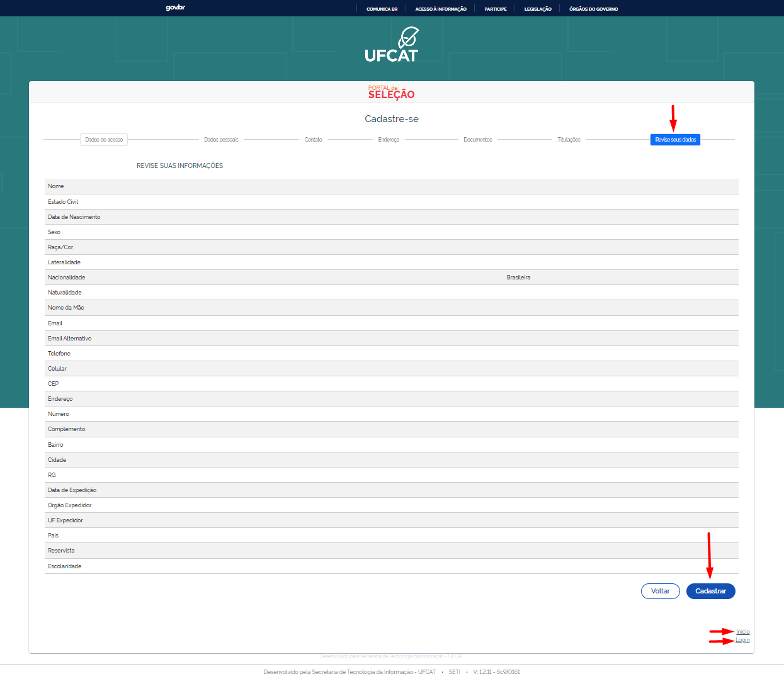Click the gov.br logo
Screen dimensions: 784x679
point(175,8)
